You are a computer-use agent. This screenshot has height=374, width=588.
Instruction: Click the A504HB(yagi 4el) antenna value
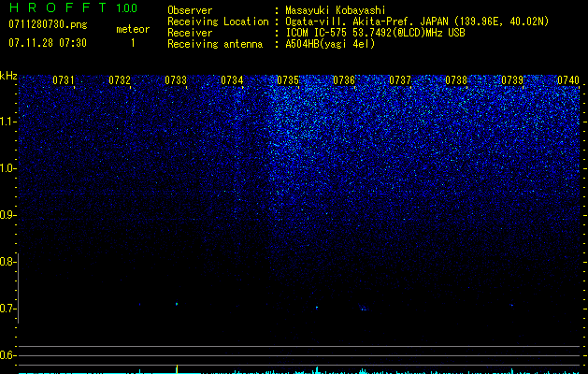point(330,44)
